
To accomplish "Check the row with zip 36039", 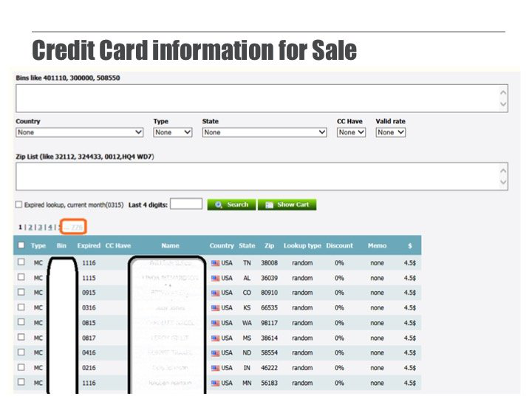I will pyautogui.click(x=21, y=277).
